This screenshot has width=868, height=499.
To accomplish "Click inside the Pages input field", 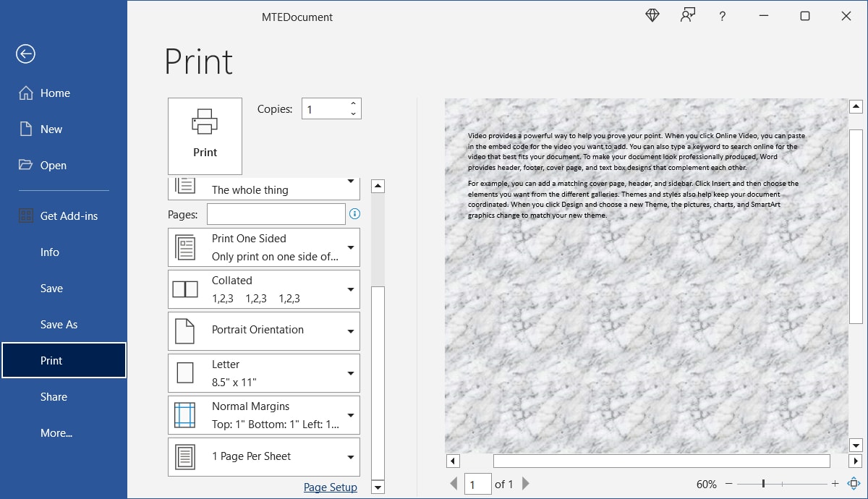I will coord(275,213).
